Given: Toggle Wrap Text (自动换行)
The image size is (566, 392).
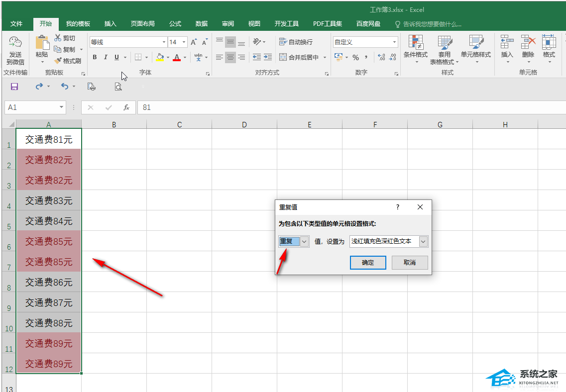Looking at the screenshot, I should click(x=296, y=42).
